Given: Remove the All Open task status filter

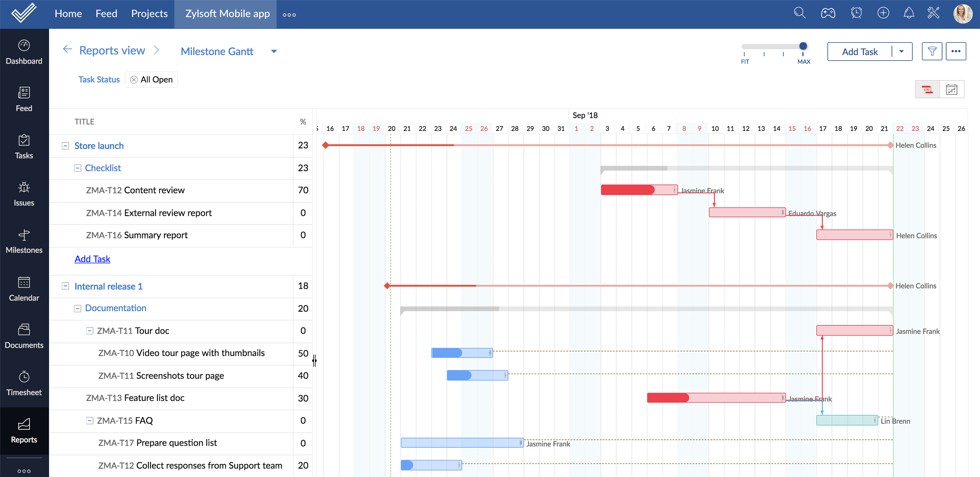Looking at the screenshot, I should click(134, 79).
